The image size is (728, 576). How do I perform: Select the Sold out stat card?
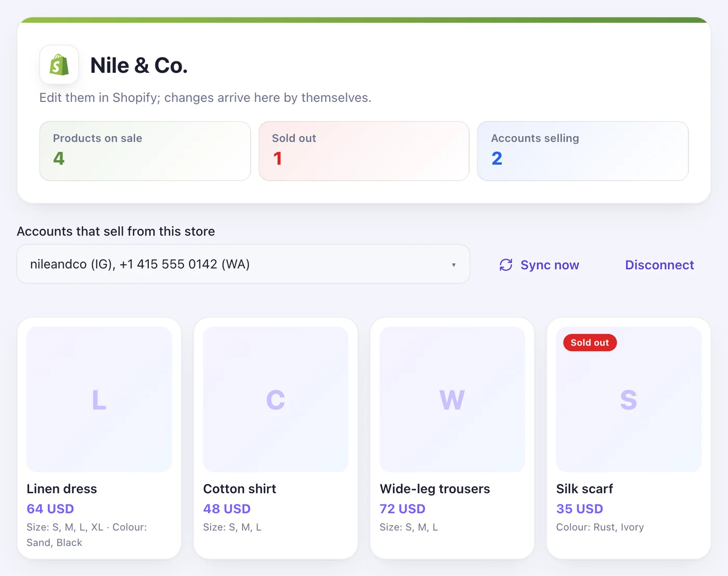pyautogui.click(x=364, y=151)
